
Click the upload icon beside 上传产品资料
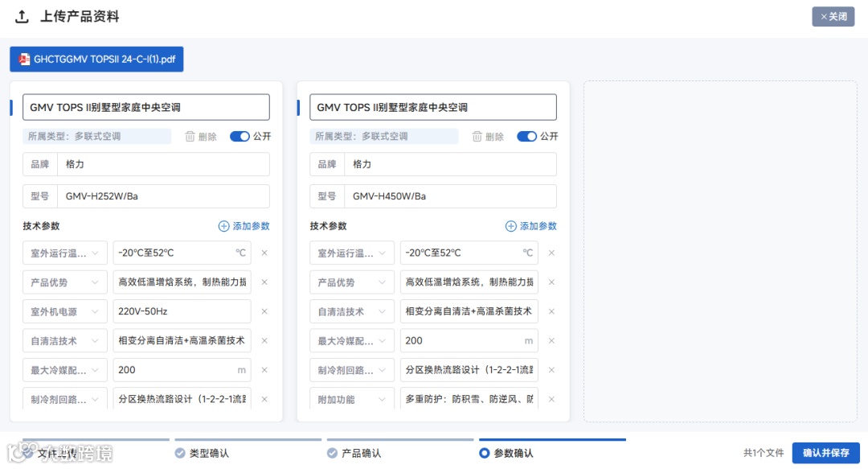(x=22, y=17)
